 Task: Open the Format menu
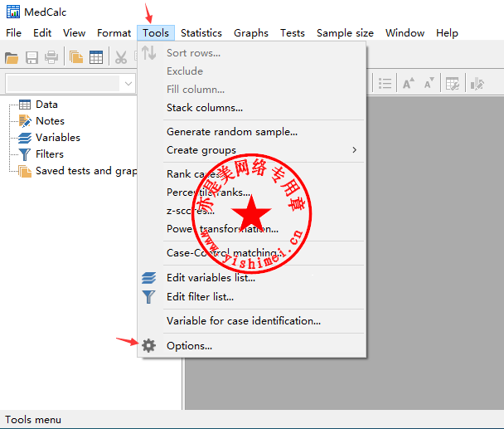[x=114, y=33]
